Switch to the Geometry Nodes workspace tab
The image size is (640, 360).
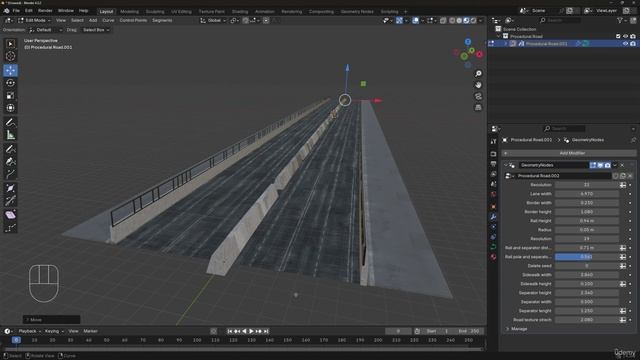coord(357,11)
